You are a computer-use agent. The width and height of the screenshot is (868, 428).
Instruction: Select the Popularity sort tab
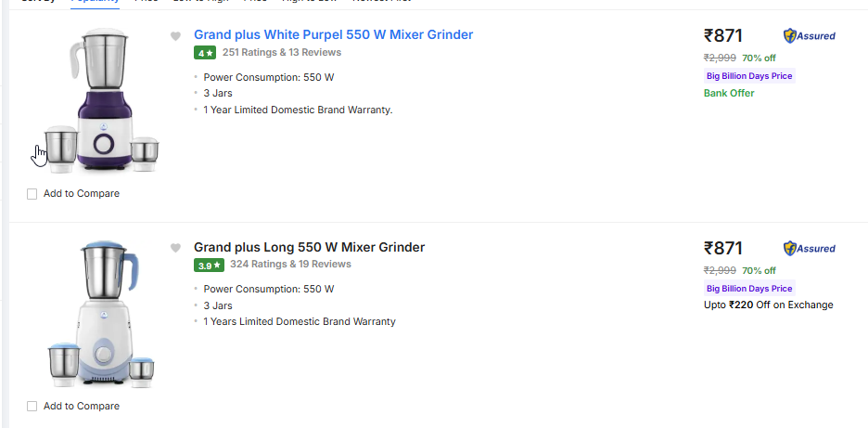[x=96, y=1]
